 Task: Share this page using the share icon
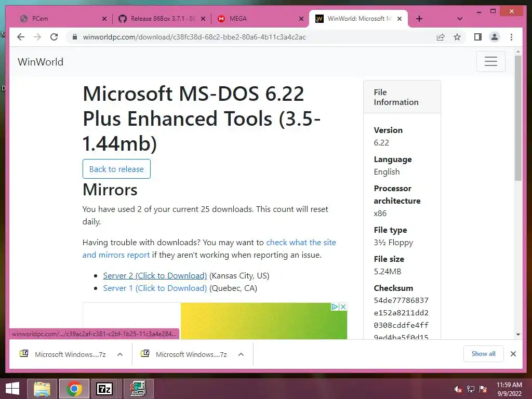441,37
